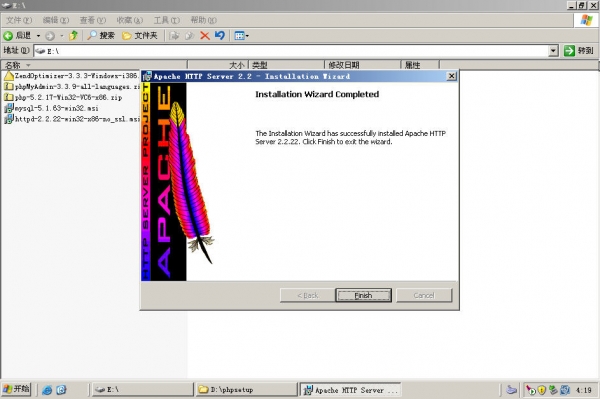Toggle the Folders pane button
The width and height of the screenshot is (600, 399).
(140, 36)
